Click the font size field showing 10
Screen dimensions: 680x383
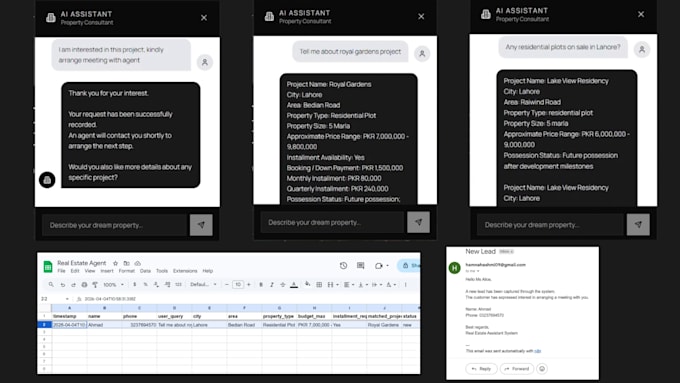238,285
